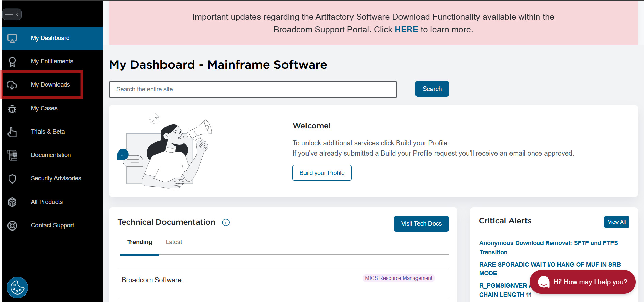Open the Broadcom Software... trending document
The image size is (644, 302).
(154, 280)
